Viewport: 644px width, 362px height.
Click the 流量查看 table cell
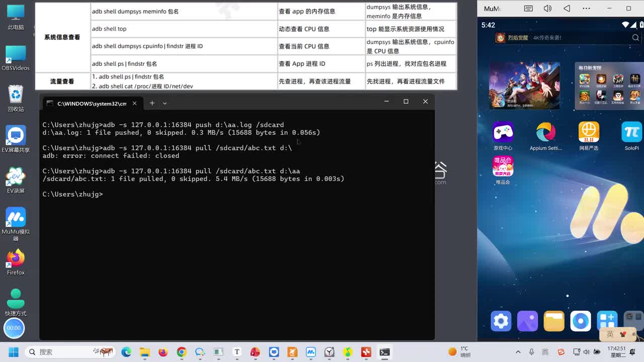click(x=62, y=81)
